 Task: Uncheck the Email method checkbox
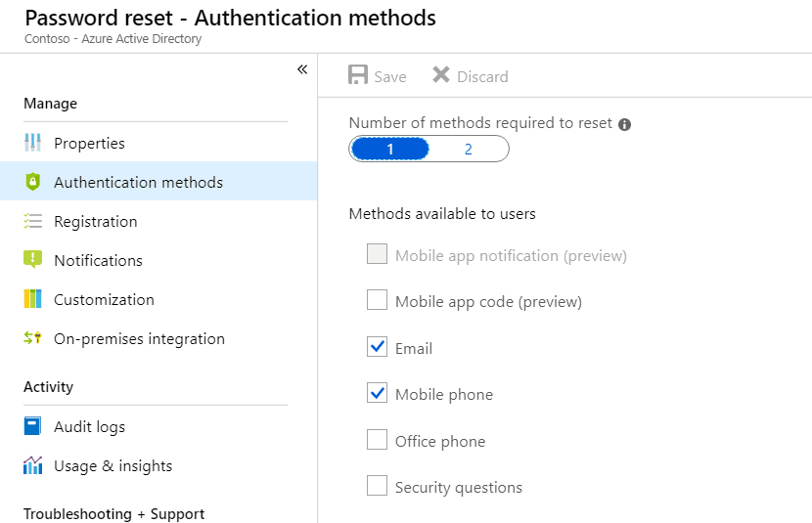tap(377, 347)
